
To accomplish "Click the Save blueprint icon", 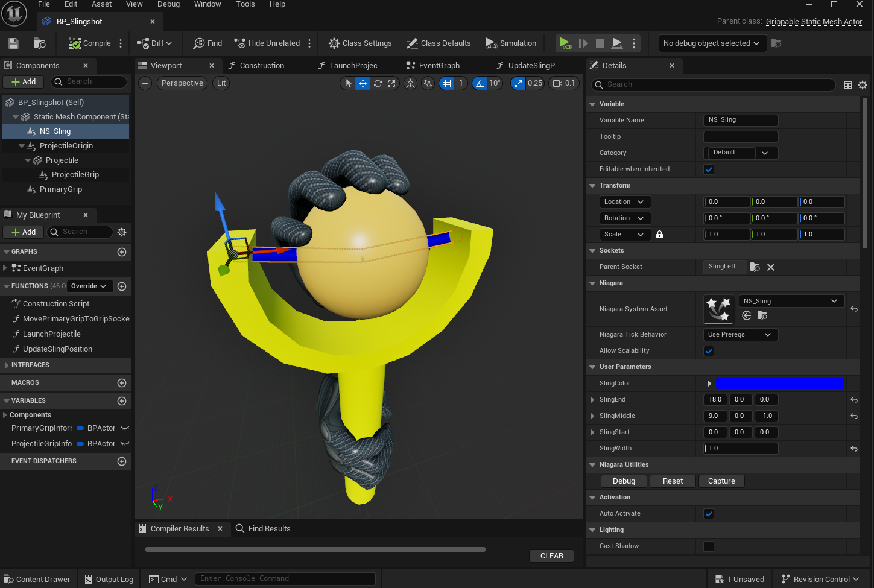I will tap(13, 43).
